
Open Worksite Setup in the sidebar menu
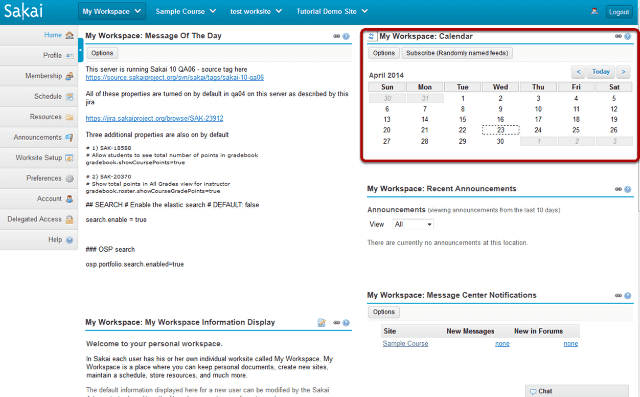coord(40,157)
